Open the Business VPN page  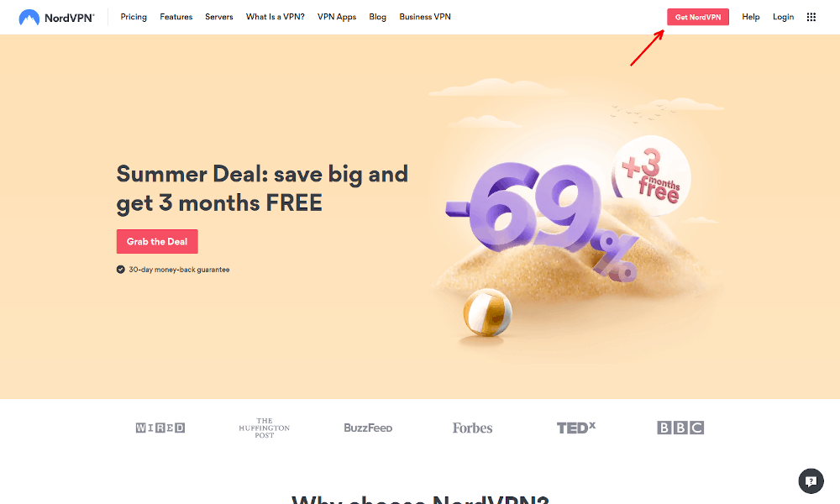(x=425, y=17)
